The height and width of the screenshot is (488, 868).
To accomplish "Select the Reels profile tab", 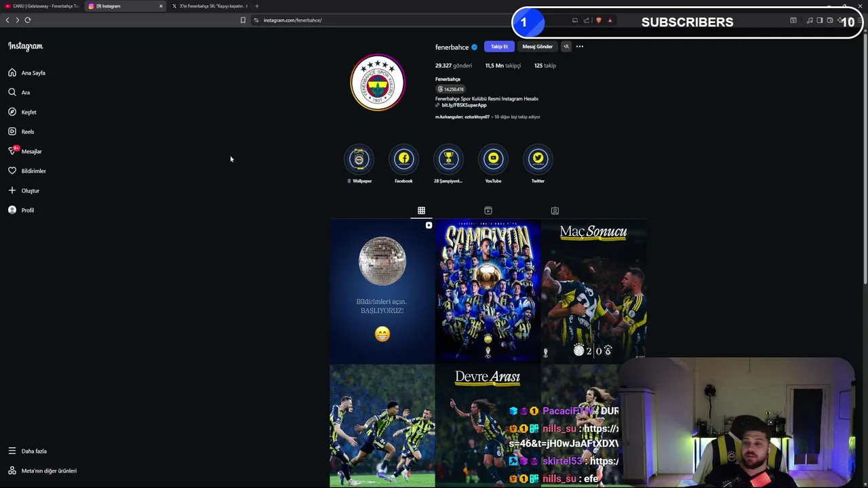I will click(488, 211).
